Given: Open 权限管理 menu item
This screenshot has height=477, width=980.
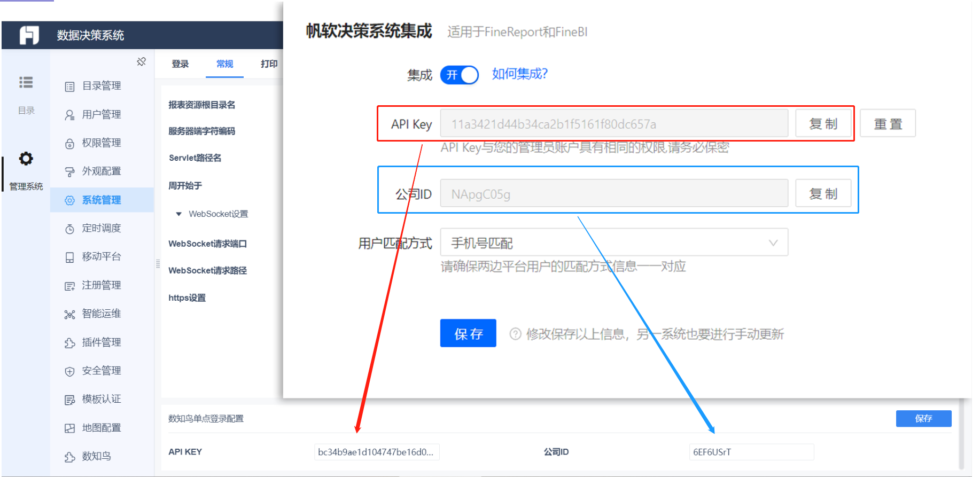Looking at the screenshot, I should tap(102, 143).
